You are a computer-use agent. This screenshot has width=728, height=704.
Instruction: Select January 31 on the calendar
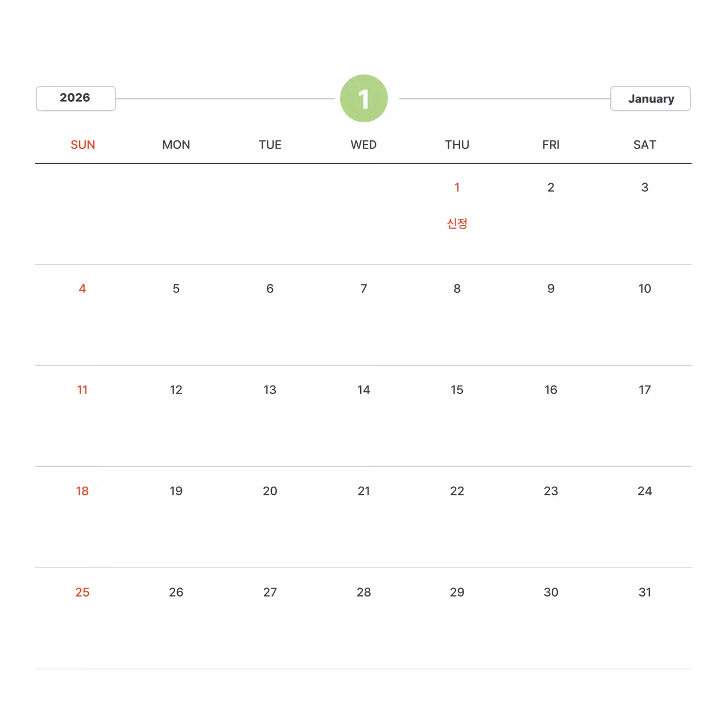644,593
